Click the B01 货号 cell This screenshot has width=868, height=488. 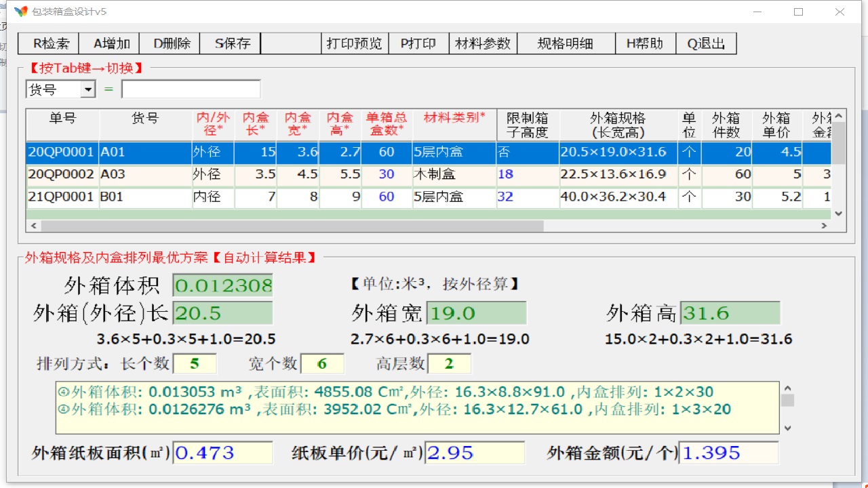click(x=145, y=197)
